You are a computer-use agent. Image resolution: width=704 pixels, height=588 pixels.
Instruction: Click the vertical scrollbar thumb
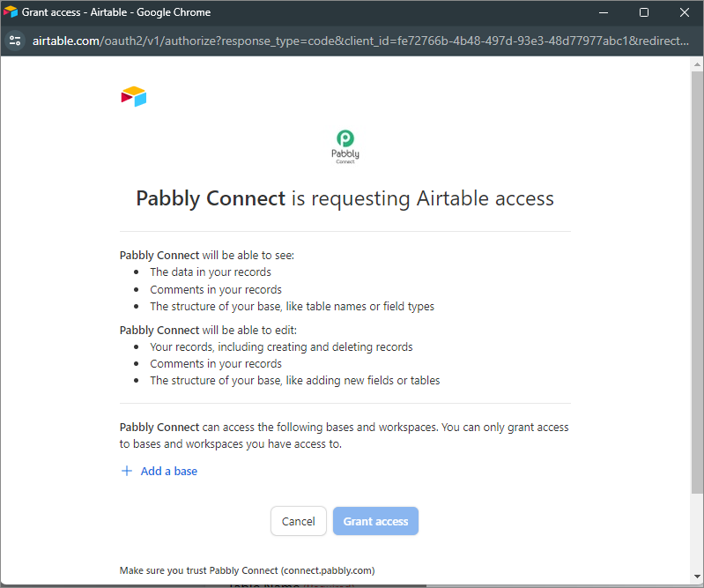point(697,281)
